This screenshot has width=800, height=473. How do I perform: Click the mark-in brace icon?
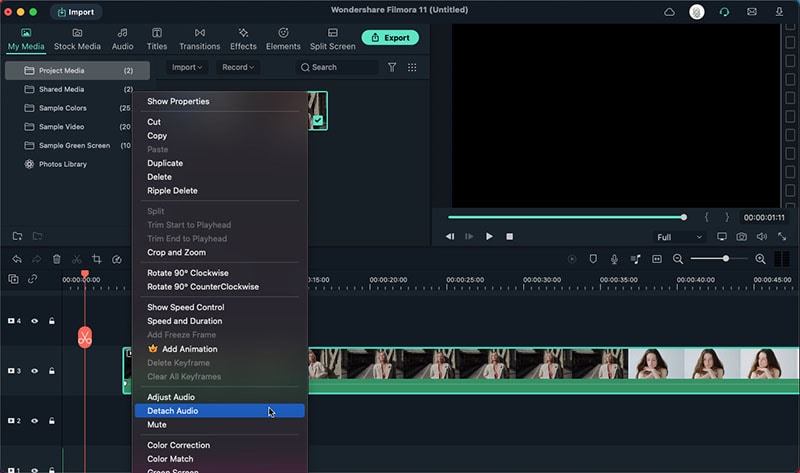(x=707, y=217)
